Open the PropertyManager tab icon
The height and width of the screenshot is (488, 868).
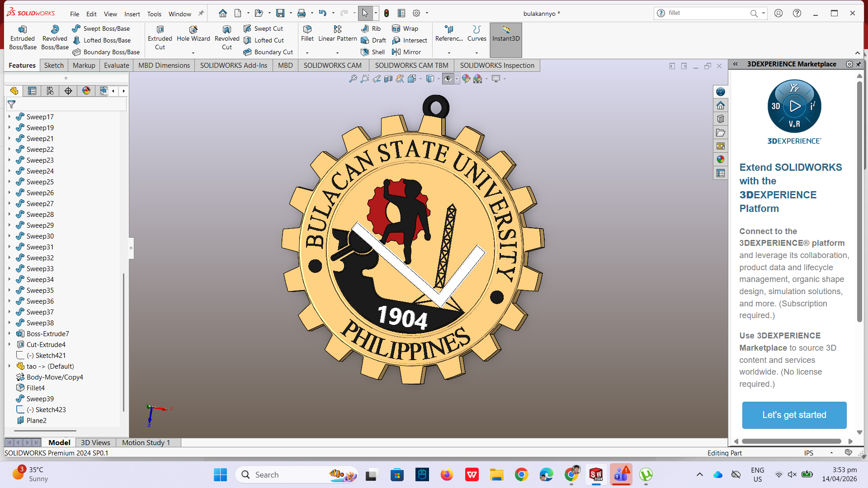click(x=32, y=91)
